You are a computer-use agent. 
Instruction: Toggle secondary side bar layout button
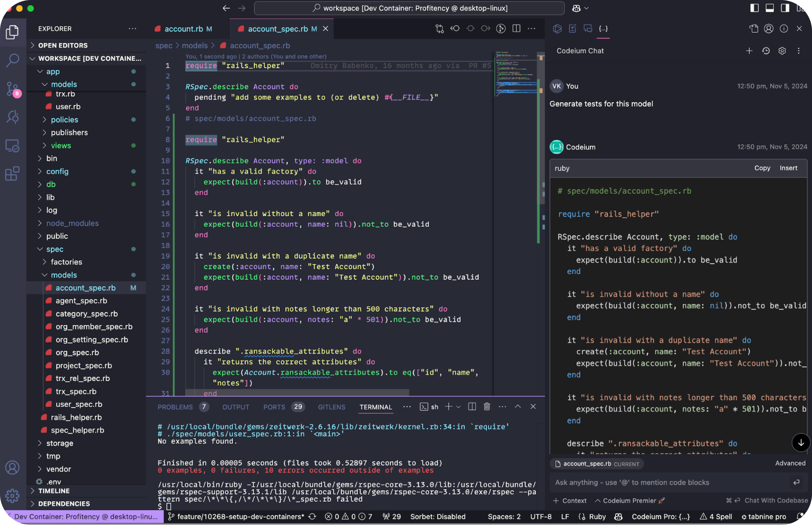tap(785, 8)
